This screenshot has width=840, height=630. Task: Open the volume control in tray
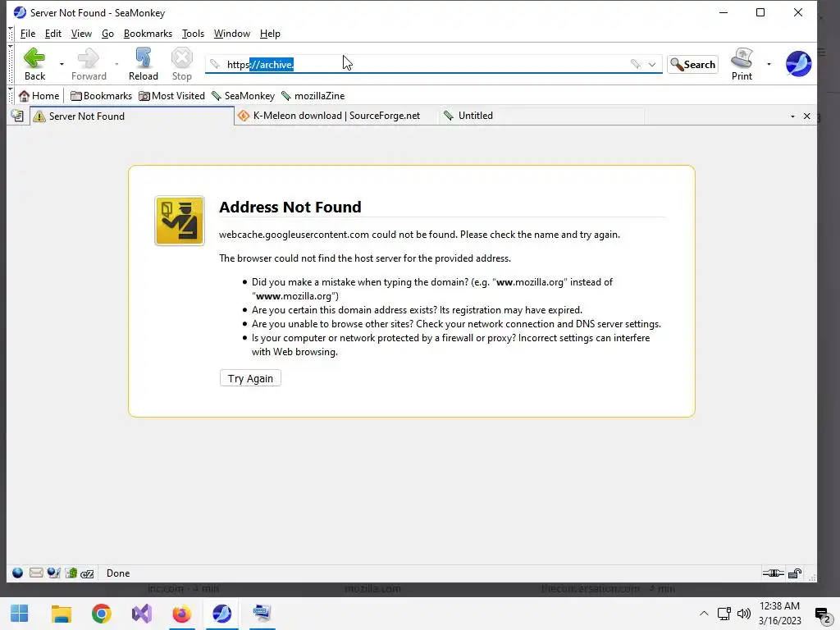[x=743, y=614]
